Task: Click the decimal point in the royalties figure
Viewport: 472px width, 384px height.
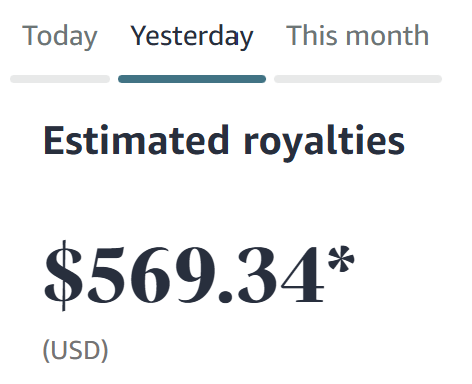Action: [x=225, y=296]
